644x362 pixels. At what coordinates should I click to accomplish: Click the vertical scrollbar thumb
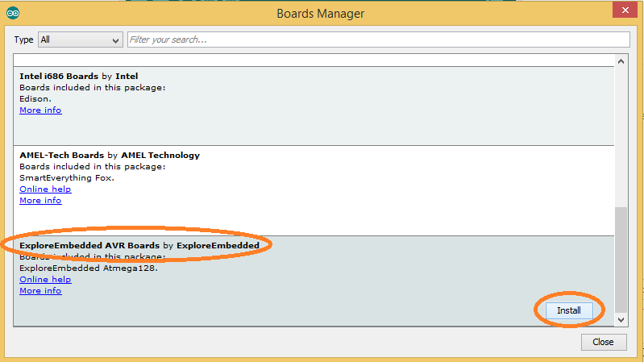click(x=621, y=260)
